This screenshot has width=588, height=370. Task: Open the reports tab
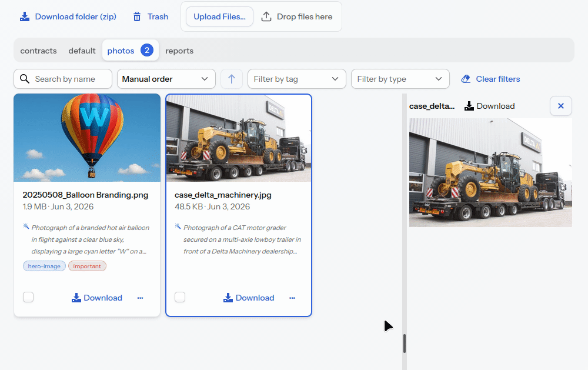179,51
